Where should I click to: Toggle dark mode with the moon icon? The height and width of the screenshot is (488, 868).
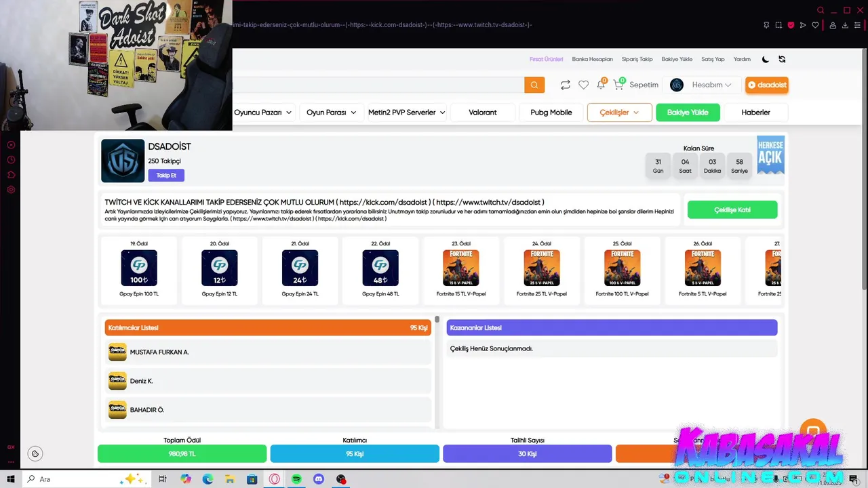pyautogui.click(x=766, y=59)
